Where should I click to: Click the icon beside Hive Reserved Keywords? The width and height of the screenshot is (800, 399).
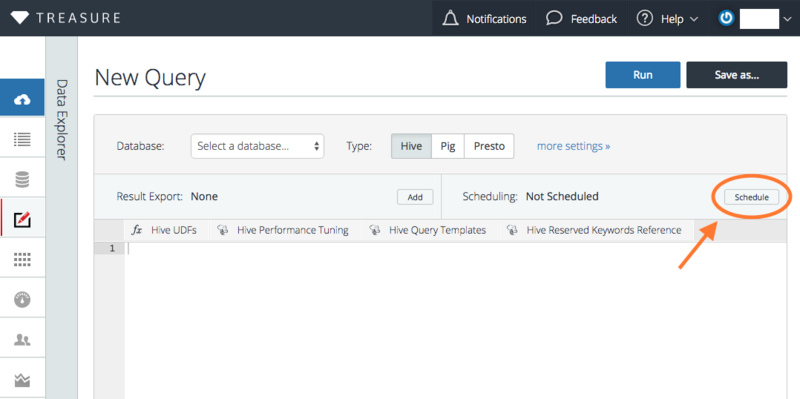(512, 230)
